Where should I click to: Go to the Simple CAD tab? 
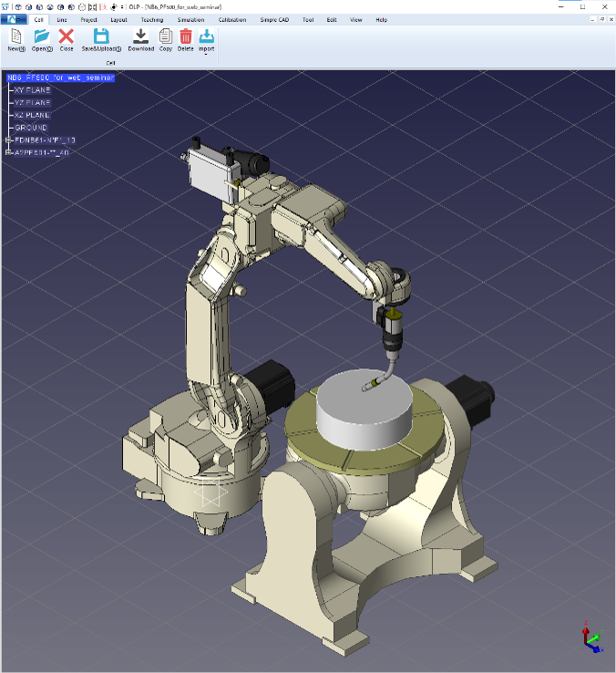click(x=273, y=19)
